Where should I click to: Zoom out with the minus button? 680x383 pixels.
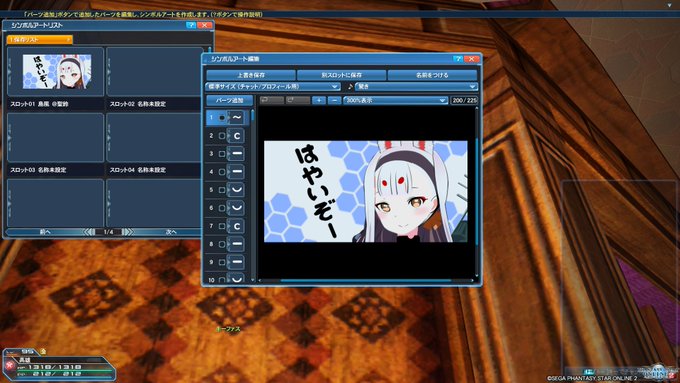coord(334,100)
